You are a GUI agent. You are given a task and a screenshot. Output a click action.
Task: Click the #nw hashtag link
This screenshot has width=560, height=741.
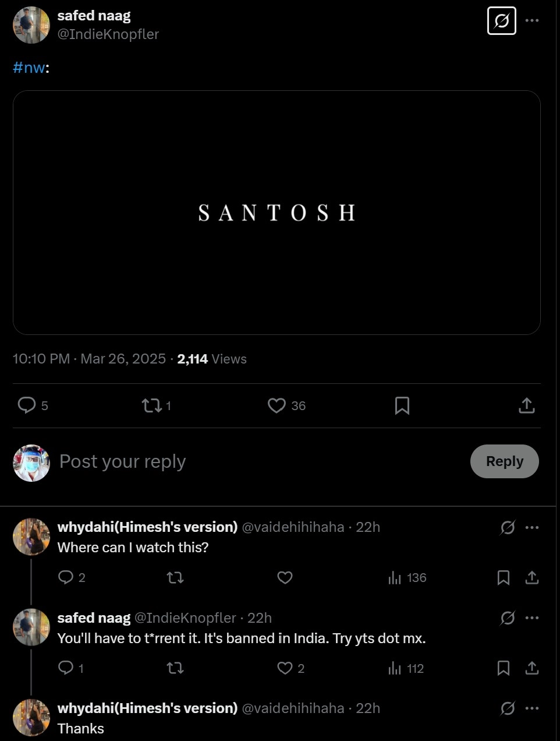29,68
